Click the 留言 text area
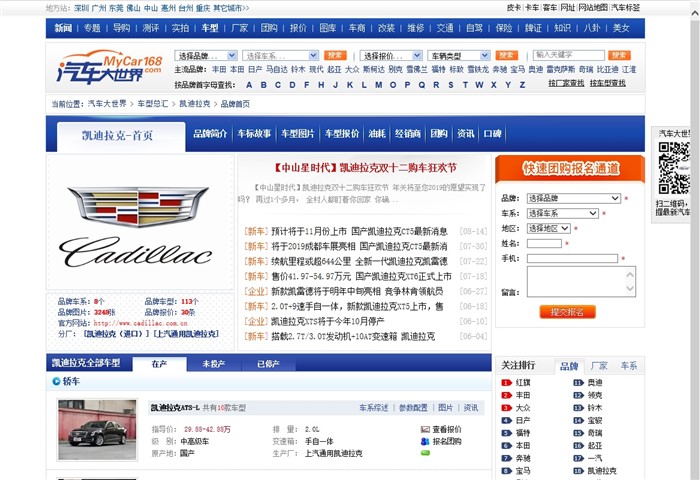 point(581,282)
